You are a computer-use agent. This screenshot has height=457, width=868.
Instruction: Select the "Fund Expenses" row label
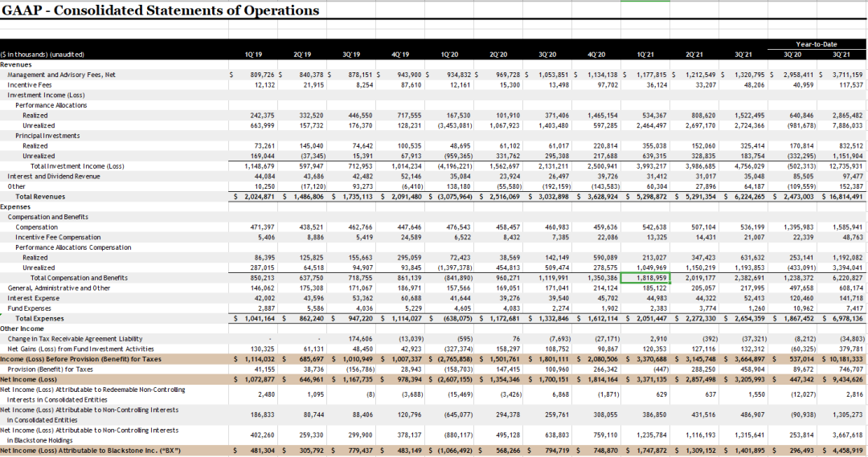coord(30,308)
